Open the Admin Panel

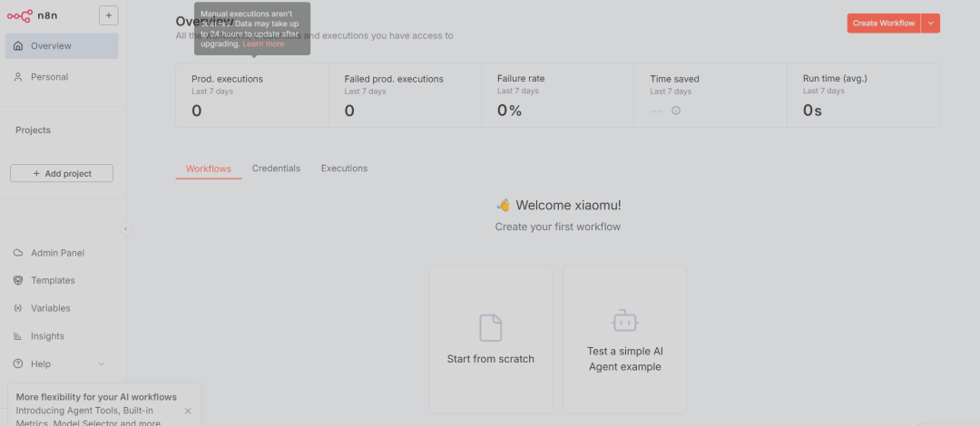(62, 253)
